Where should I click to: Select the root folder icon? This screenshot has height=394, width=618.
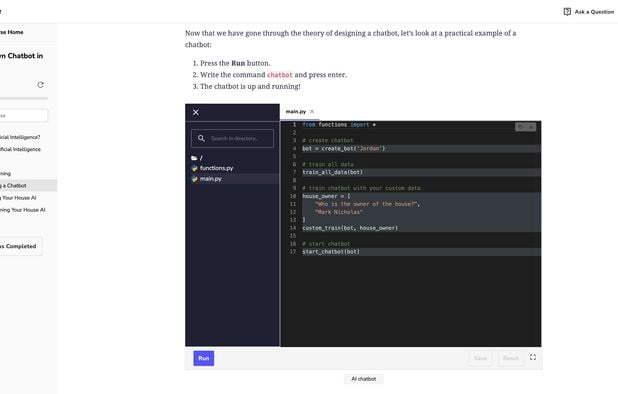click(194, 158)
